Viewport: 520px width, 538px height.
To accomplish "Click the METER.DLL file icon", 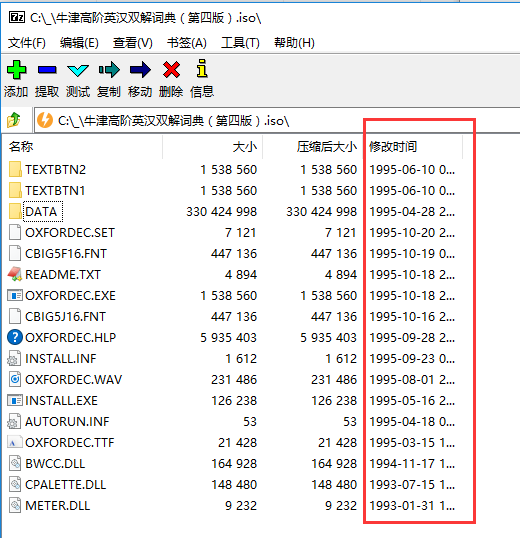I will (x=15, y=505).
